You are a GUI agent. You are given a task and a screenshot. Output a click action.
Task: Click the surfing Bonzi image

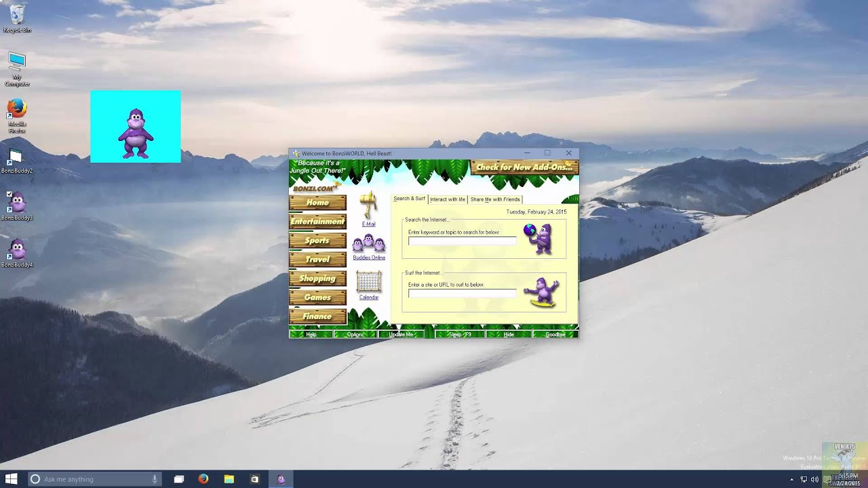point(541,292)
